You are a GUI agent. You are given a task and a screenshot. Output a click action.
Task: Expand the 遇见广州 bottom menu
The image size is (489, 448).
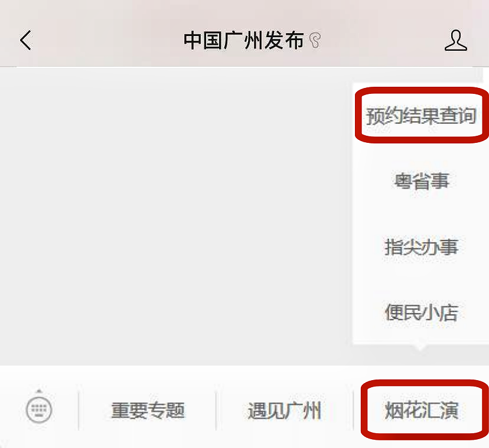(x=284, y=410)
